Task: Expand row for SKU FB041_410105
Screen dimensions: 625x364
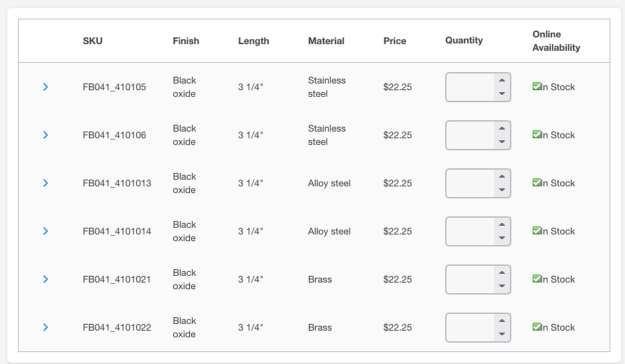Action: tap(45, 87)
